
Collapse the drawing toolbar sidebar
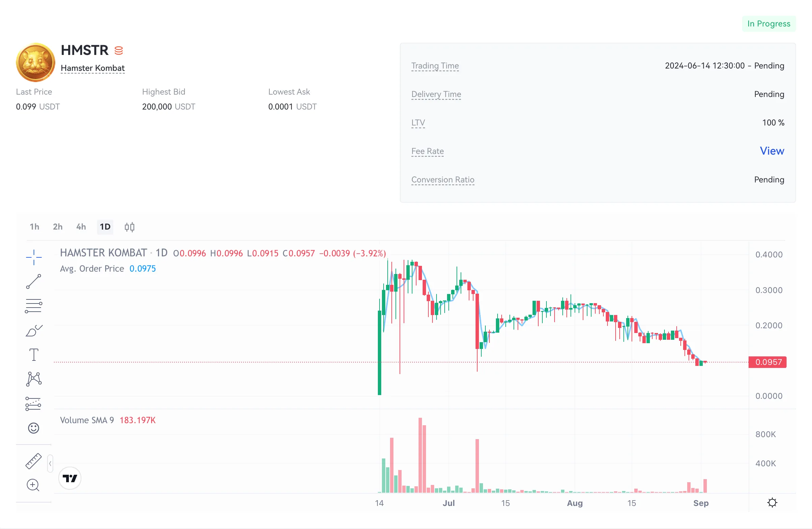click(x=50, y=463)
